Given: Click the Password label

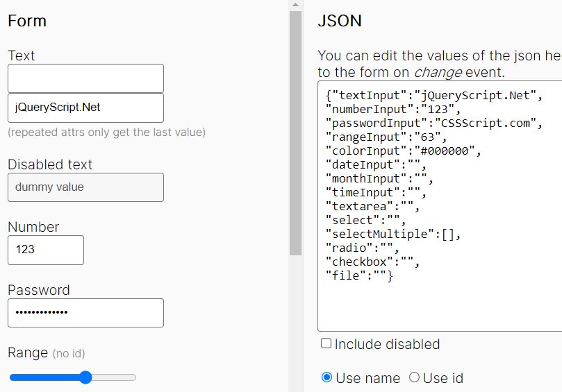Looking at the screenshot, I should [x=39, y=290].
